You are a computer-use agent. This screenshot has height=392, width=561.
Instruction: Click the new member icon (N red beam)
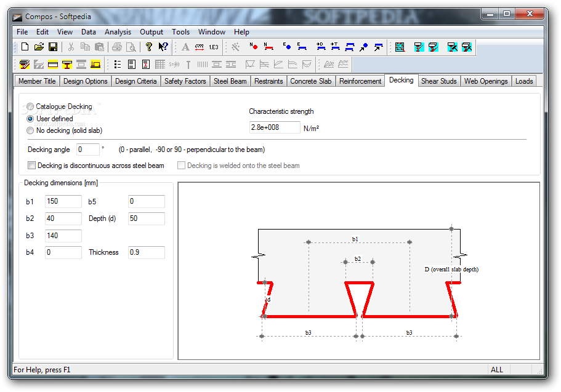[x=268, y=47]
